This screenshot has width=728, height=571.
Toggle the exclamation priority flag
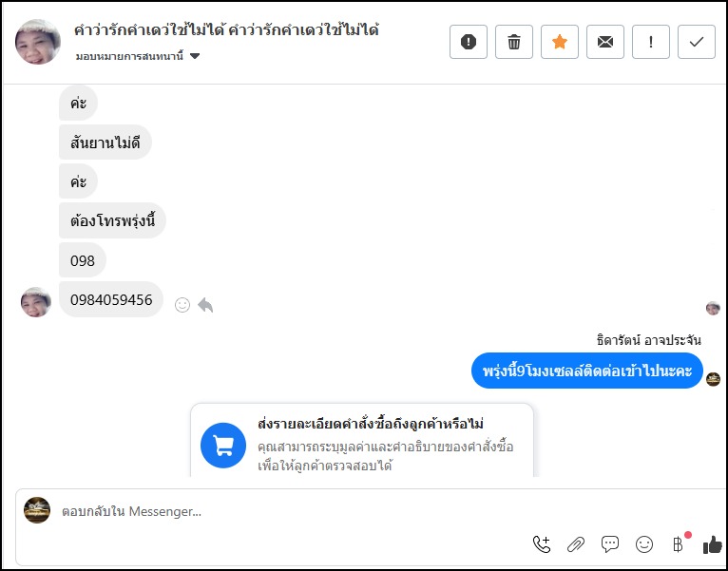tap(651, 42)
